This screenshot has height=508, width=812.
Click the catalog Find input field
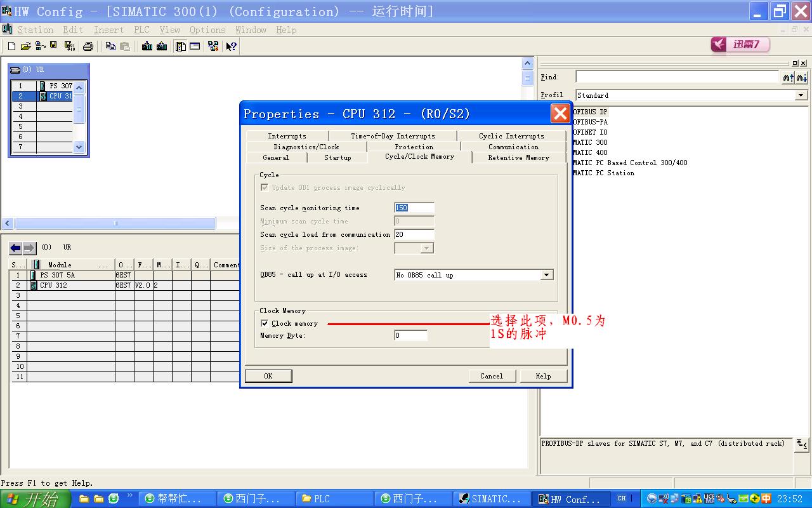(677, 77)
